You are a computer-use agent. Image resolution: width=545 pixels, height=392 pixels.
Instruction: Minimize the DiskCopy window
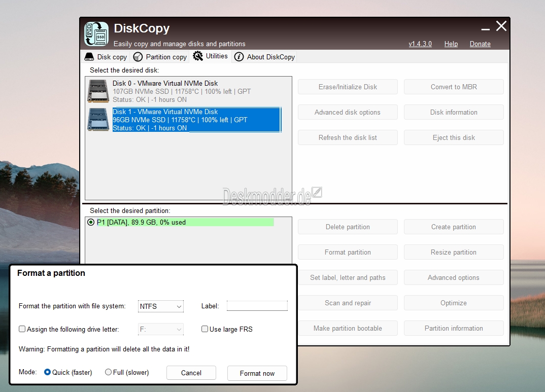click(486, 29)
